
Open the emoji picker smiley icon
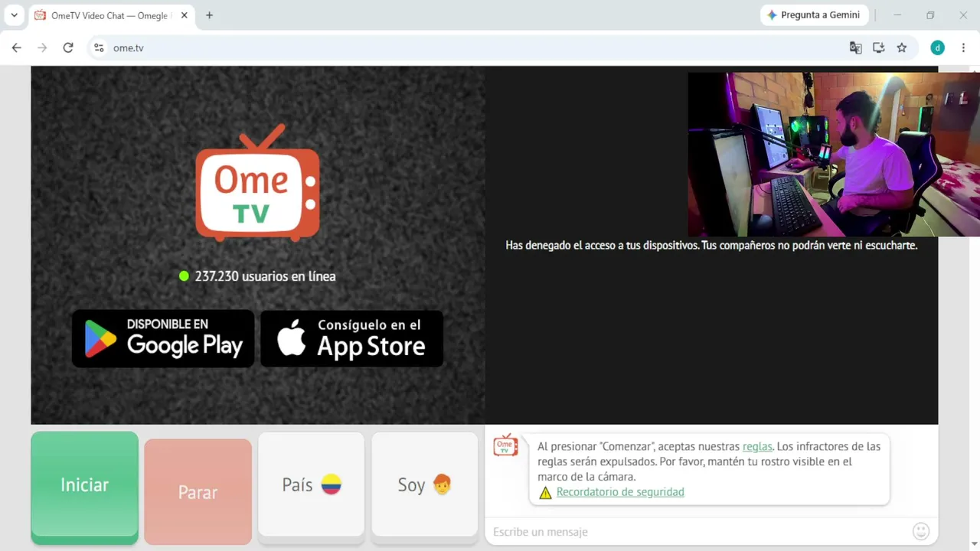(921, 531)
